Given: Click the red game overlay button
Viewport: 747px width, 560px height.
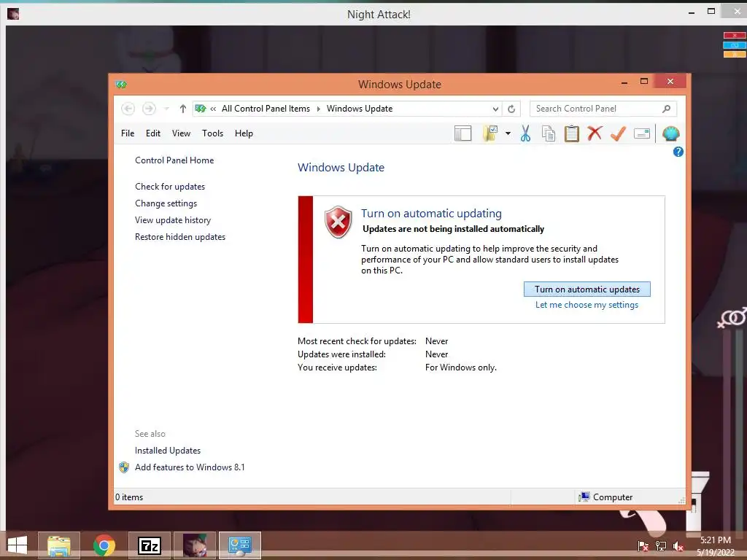Looking at the screenshot, I should pyautogui.click(x=734, y=35).
